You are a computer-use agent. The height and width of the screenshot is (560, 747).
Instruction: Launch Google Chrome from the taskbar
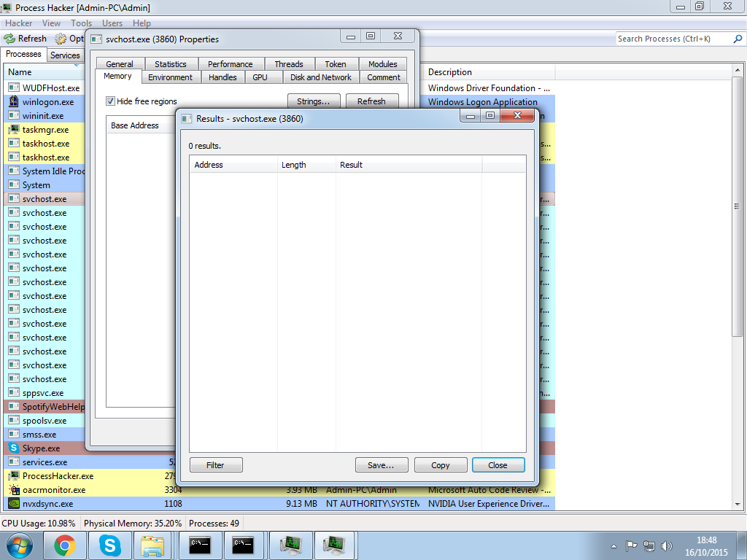click(65, 545)
